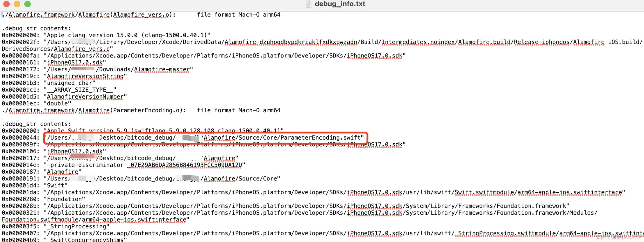Click the 0x0000028b Foundation.framework path line
The width and height of the screenshot is (644, 242).
pyautogui.click(x=286, y=206)
